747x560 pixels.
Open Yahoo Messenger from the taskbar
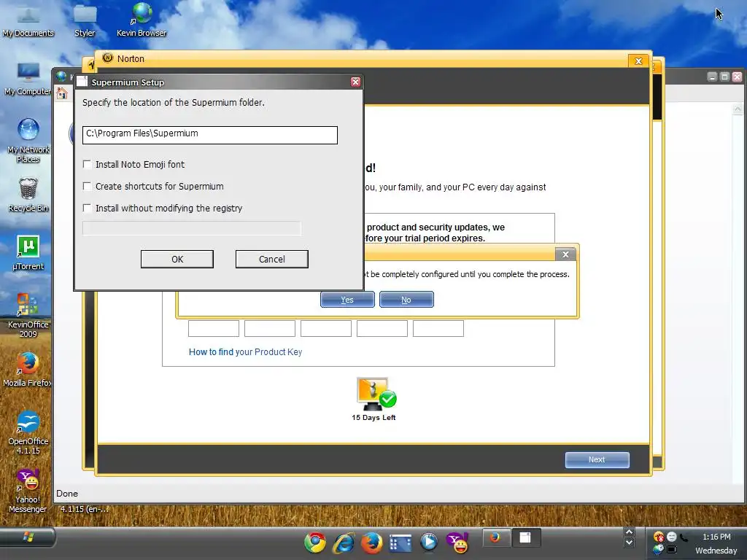(457, 542)
